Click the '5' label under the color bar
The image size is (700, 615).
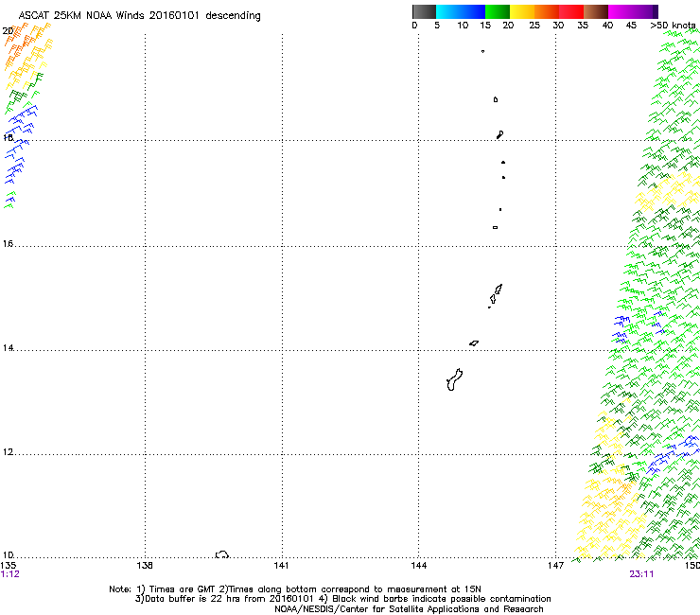tap(437, 26)
